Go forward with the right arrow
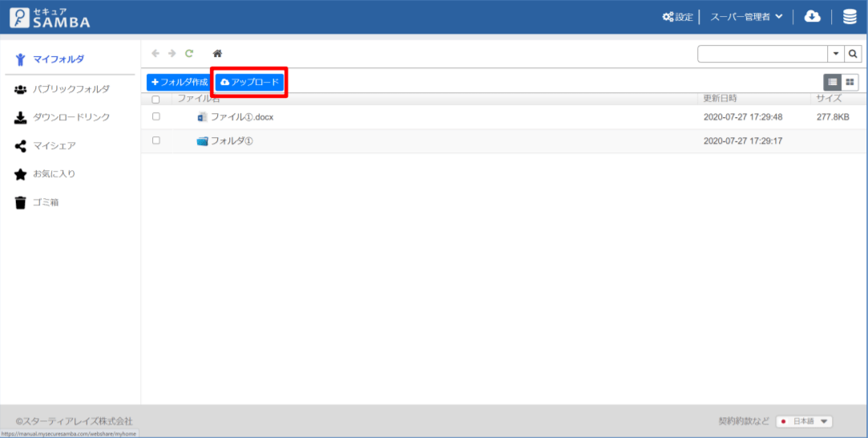Screen dimensions: 868x438 point(172,53)
